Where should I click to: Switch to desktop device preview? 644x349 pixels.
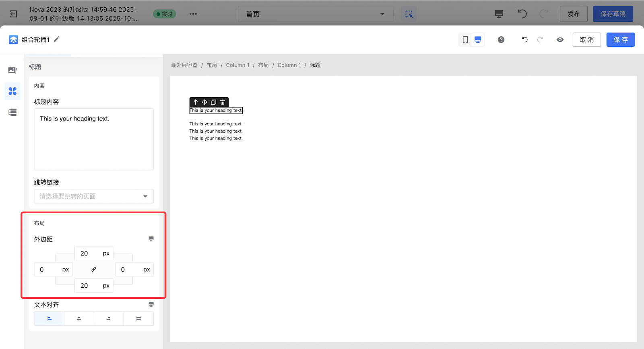pyautogui.click(x=478, y=39)
